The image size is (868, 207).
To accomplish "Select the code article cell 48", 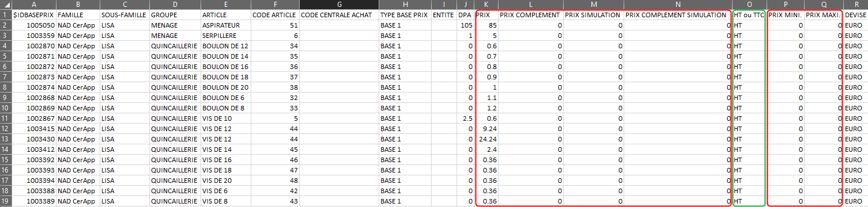I will point(276,180).
